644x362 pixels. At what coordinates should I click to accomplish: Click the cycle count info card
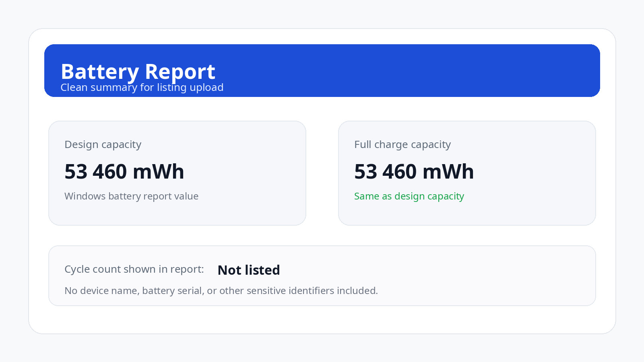click(322, 276)
